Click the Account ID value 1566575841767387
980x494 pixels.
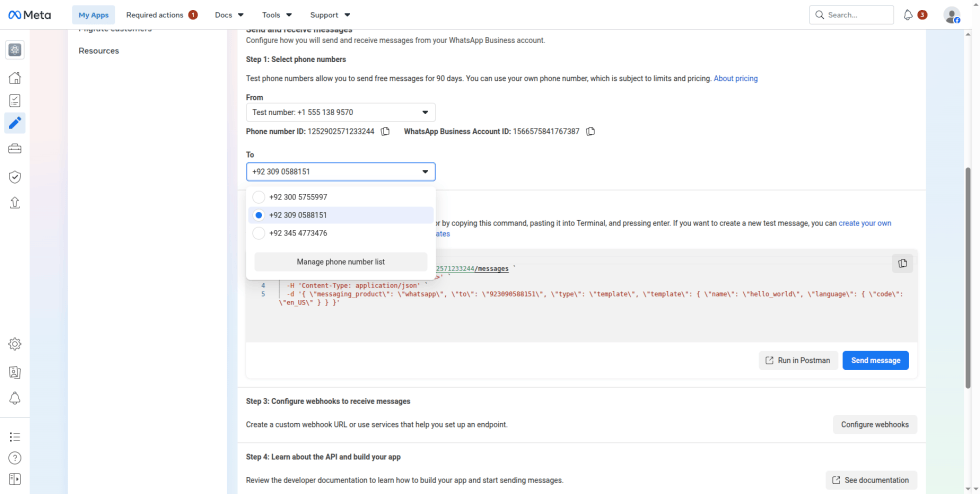click(546, 131)
